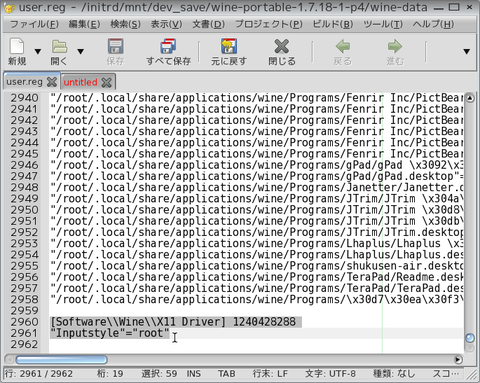Click the TAB status indicator
Image resolution: width=480 pixels, height=383 pixels.
pyautogui.click(x=227, y=374)
